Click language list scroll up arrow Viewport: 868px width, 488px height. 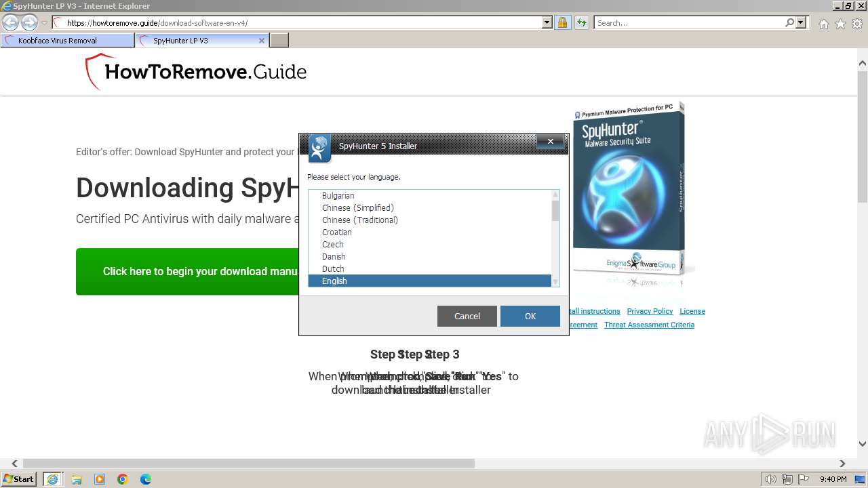555,195
